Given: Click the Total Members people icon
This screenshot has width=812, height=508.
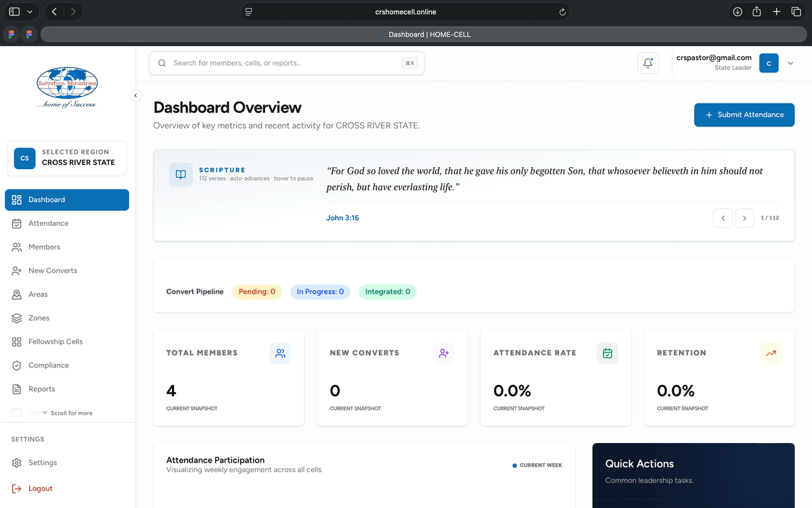Looking at the screenshot, I should pos(280,353).
